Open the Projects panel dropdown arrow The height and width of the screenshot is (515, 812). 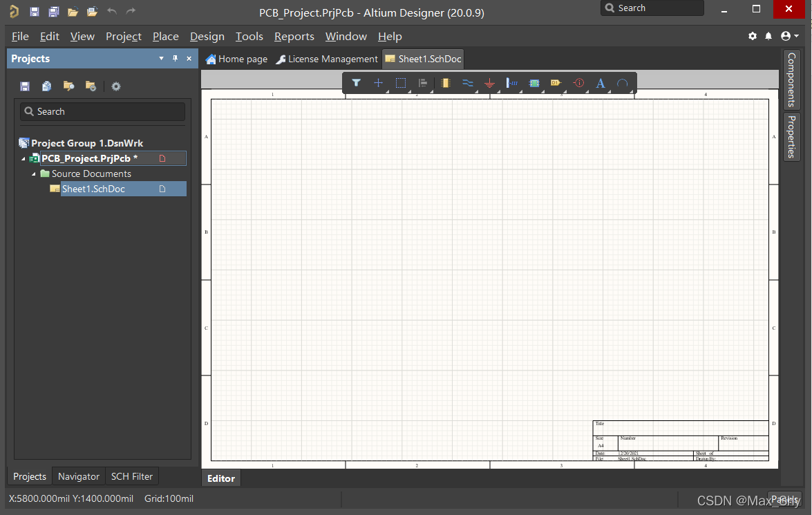tap(161, 59)
